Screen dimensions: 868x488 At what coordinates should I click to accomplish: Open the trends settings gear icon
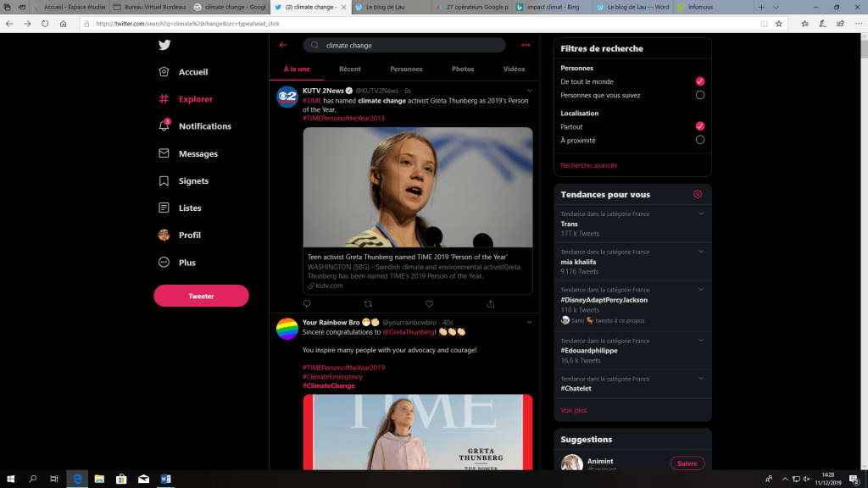tap(698, 194)
